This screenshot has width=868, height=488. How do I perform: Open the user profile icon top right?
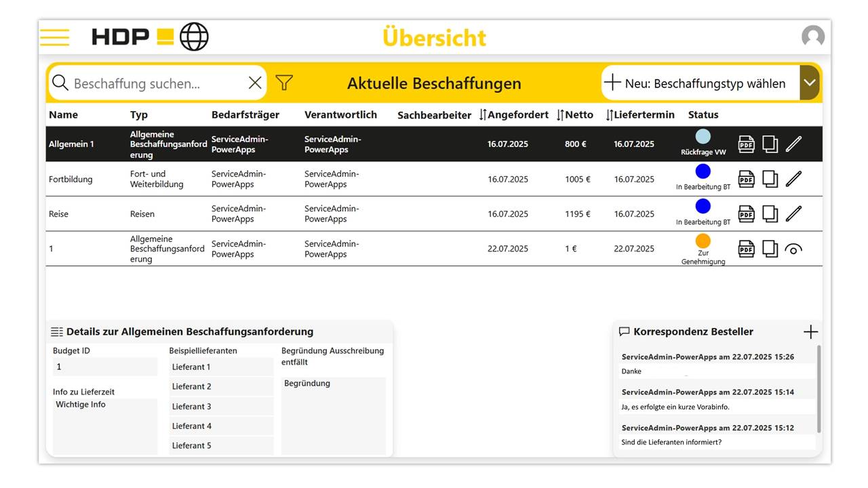(812, 37)
